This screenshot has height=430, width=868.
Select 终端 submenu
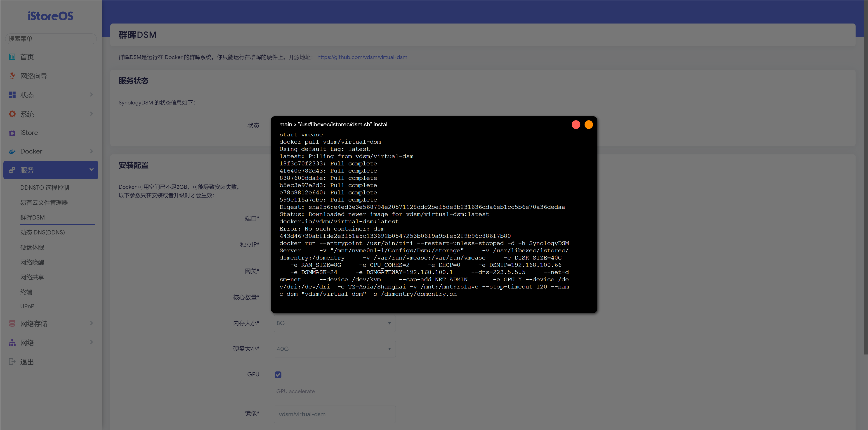click(x=26, y=292)
